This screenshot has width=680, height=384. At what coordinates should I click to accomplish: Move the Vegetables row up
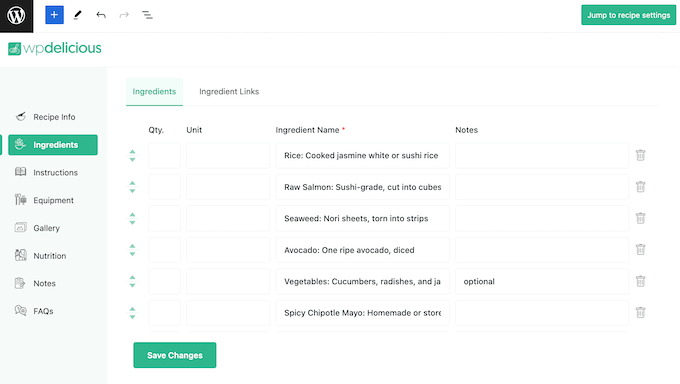click(132, 277)
